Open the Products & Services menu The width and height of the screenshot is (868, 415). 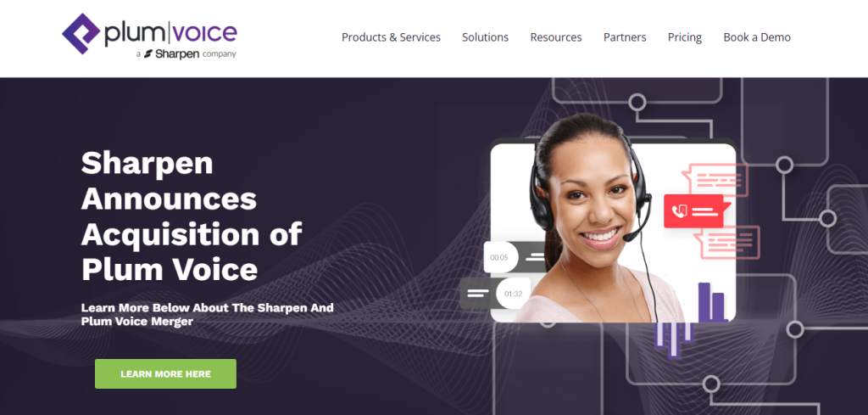(391, 37)
